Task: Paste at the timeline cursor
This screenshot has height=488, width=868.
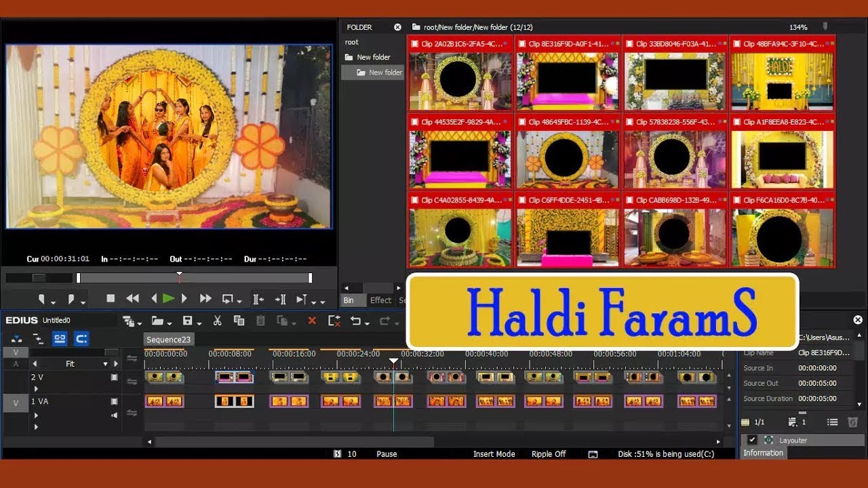Action: pos(260,321)
